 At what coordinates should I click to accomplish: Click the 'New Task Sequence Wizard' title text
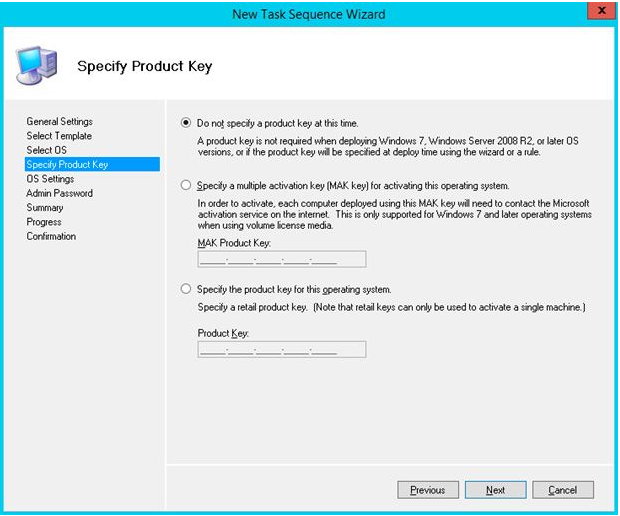[x=309, y=14]
